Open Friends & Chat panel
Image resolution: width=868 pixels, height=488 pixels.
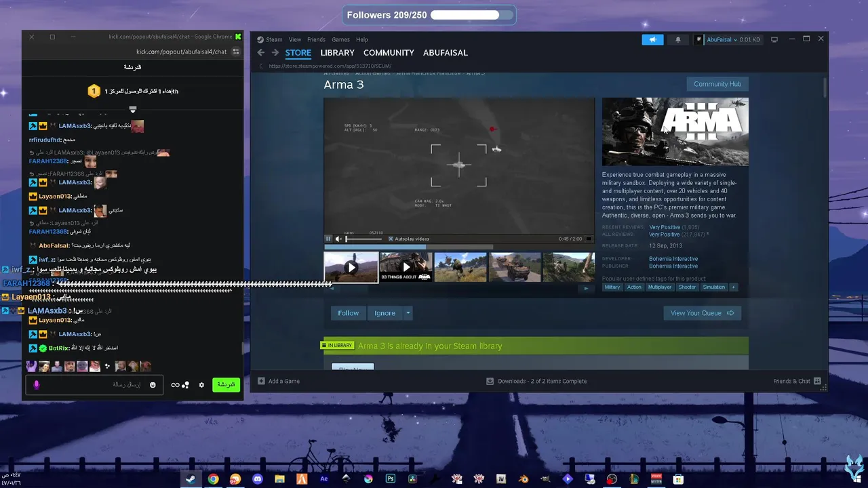pos(797,381)
